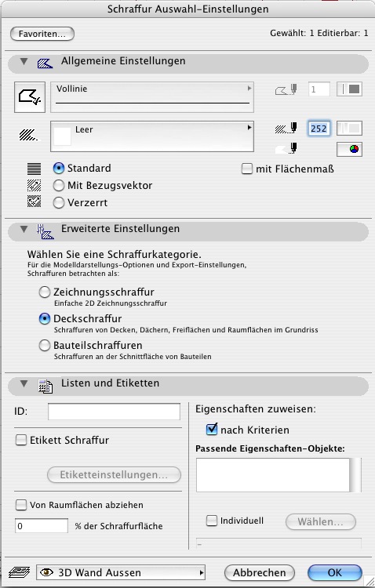This screenshot has width=375, height=588.
Task: Click the fill foreground pen icon
Action: pyautogui.click(x=286, y=129)
